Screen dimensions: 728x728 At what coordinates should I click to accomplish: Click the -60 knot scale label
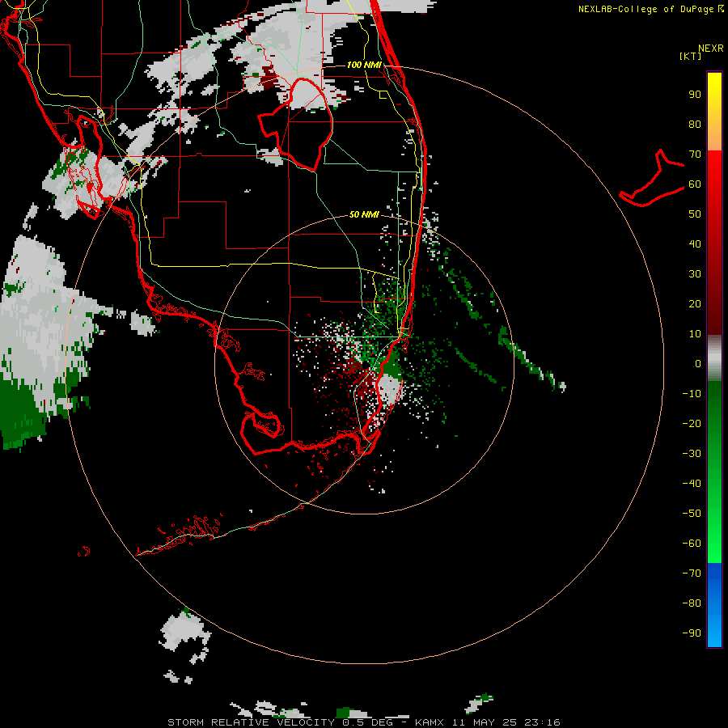692,544
